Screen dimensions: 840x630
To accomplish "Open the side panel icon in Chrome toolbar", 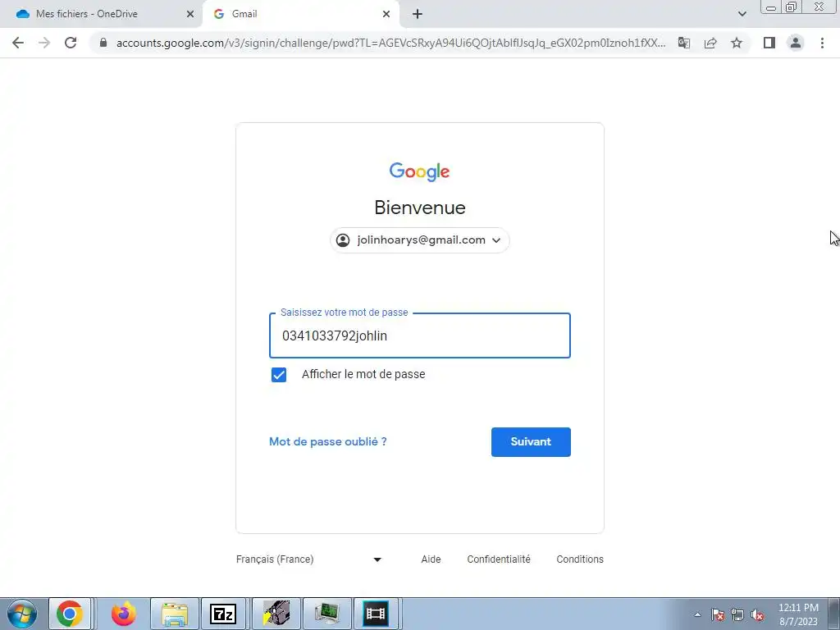I will (769, 43).
